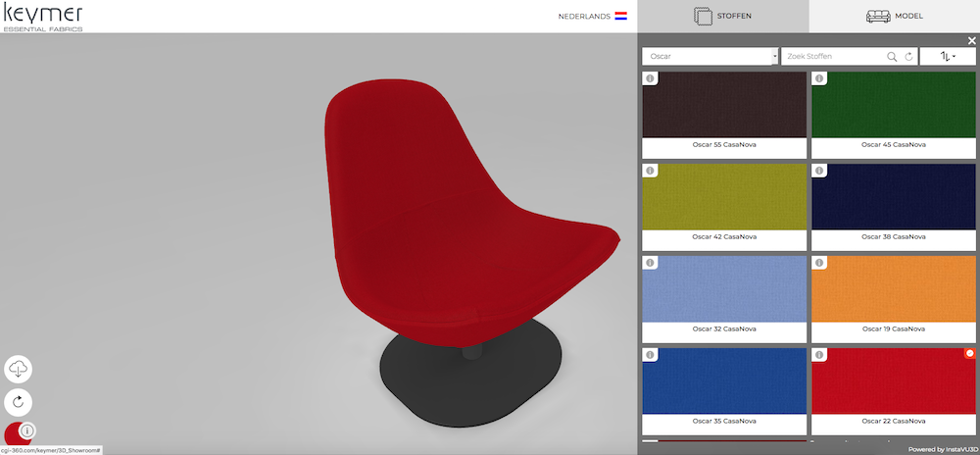The height and width of the screenshot is (455, 980).
Task: Click the Model sofa icon
Action: click(x=878, y=17)
